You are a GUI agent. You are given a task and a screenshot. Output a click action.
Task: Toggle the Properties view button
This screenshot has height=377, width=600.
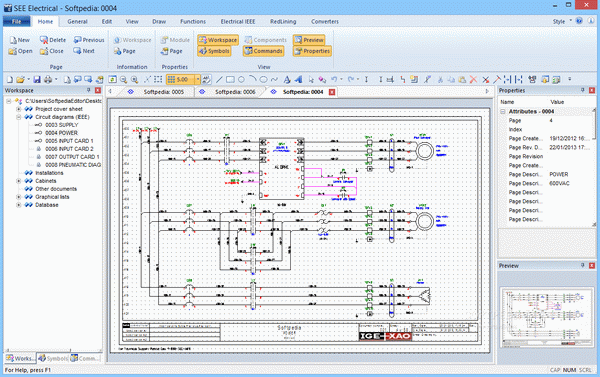(x=312, y=51)
